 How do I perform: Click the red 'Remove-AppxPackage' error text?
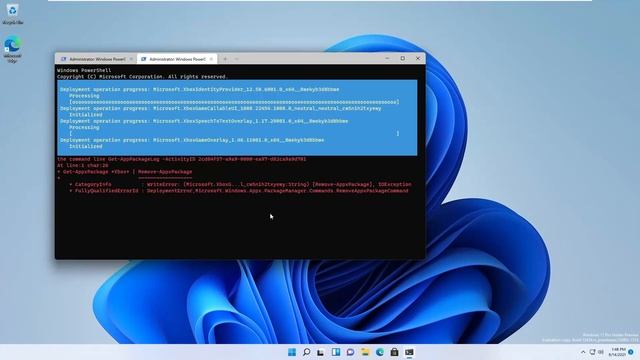click(165, 172)
